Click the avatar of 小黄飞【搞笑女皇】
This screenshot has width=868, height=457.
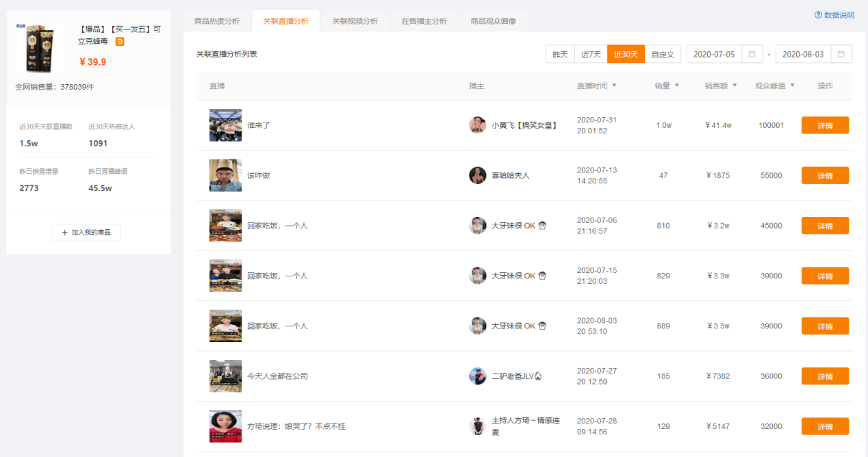478,125
